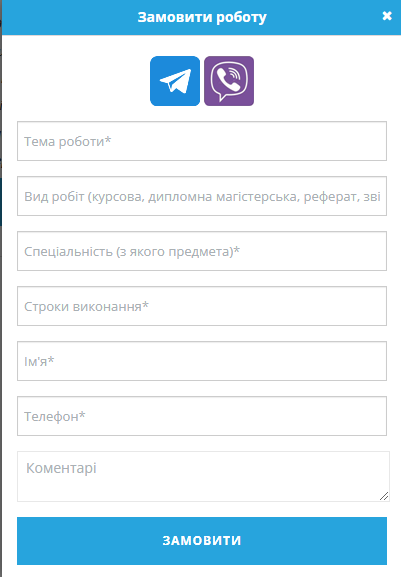401x577 pixels.
Task: Focus the Ім'я name field
Action: coord(202,361)
